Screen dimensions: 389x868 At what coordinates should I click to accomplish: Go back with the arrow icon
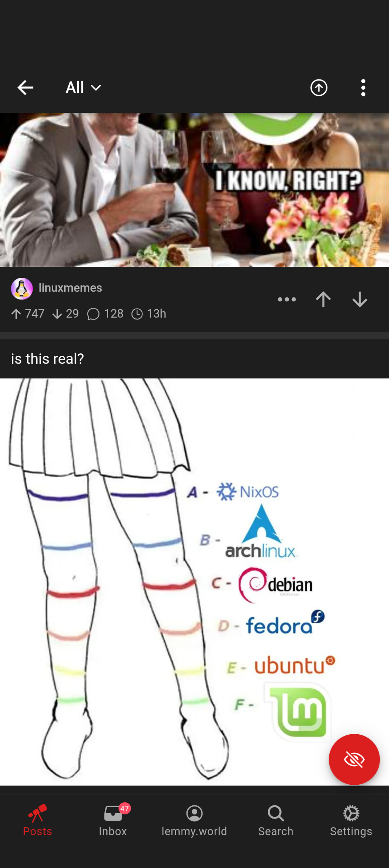point(25,88)
